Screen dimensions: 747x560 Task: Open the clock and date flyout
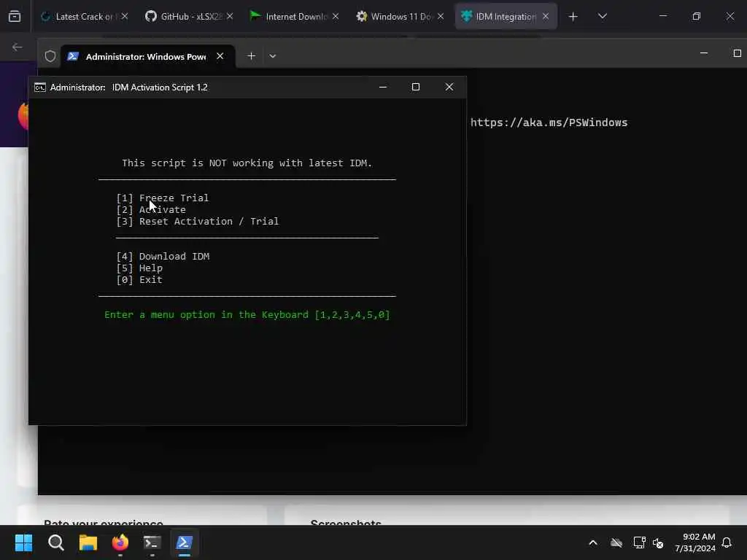coord(695,542)
